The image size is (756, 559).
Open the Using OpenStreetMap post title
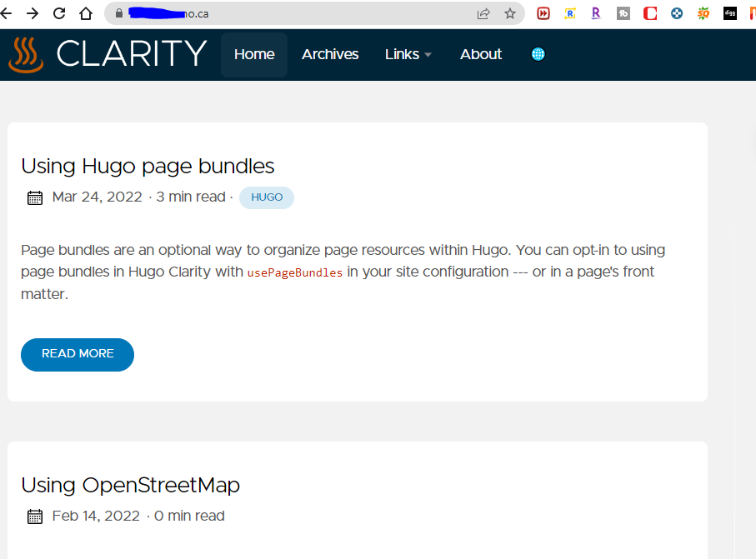pyautogui.click(x=130, y=485)
